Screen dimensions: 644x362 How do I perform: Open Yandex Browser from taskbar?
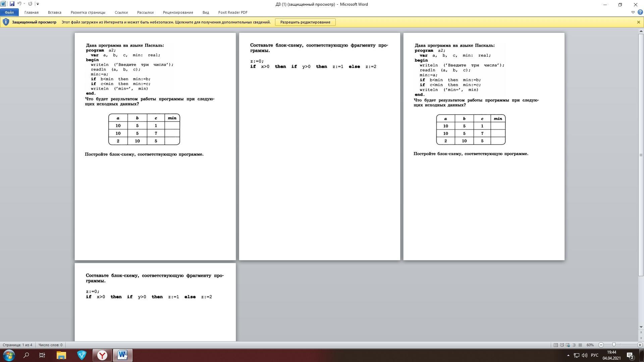(102, 355)
